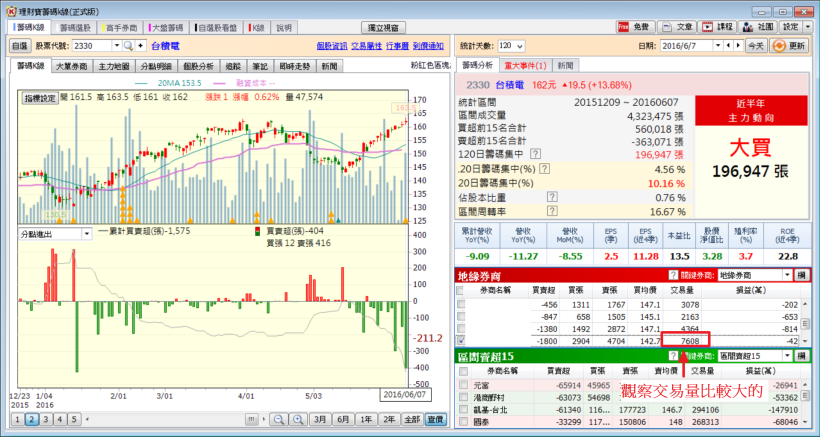Click help icon in 地緣券商 header
Viewport: 820px width, 437px height.
[x=674, y=275]
